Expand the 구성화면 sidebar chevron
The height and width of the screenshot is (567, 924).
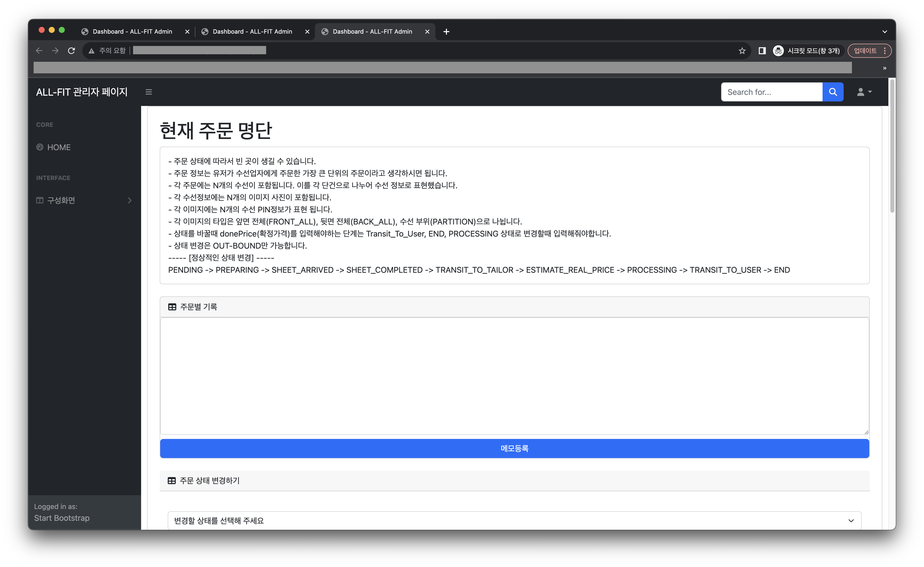coord(129,200)
